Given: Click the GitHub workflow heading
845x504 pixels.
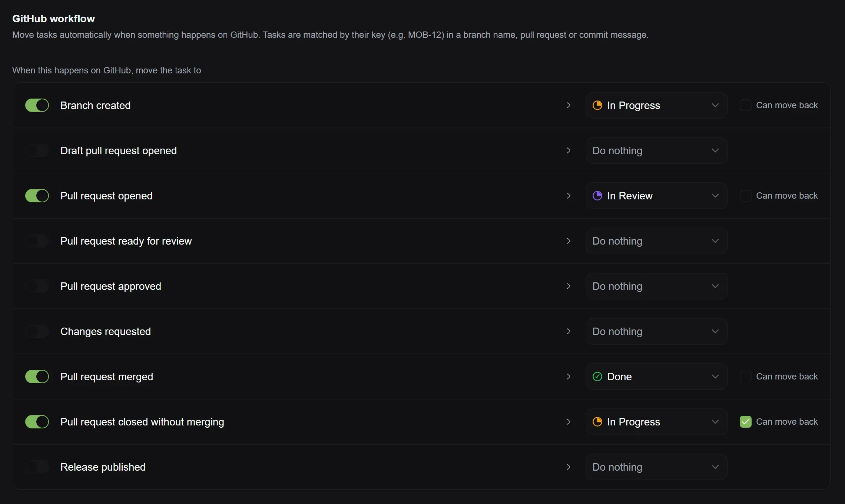Looking at the screenshot, I should click(53, 19).
